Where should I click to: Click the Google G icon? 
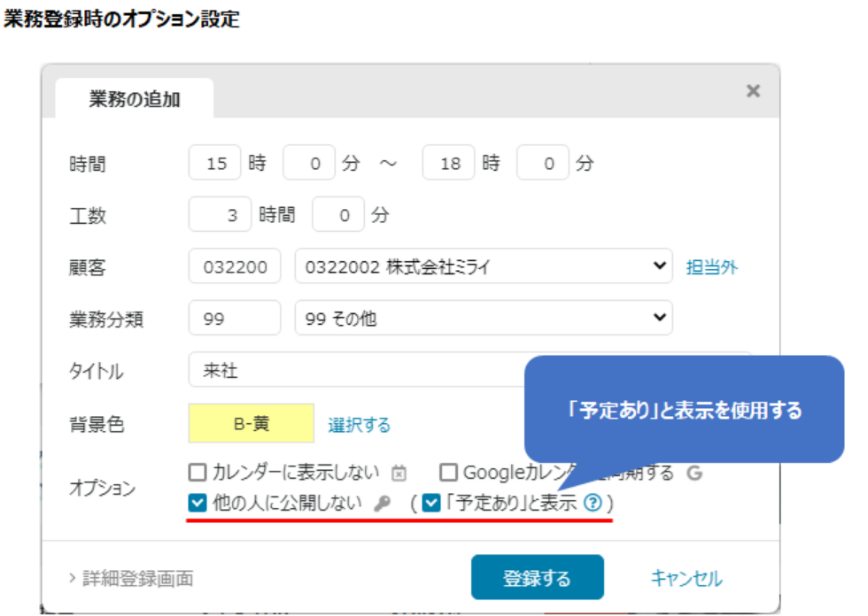(694, 473)
